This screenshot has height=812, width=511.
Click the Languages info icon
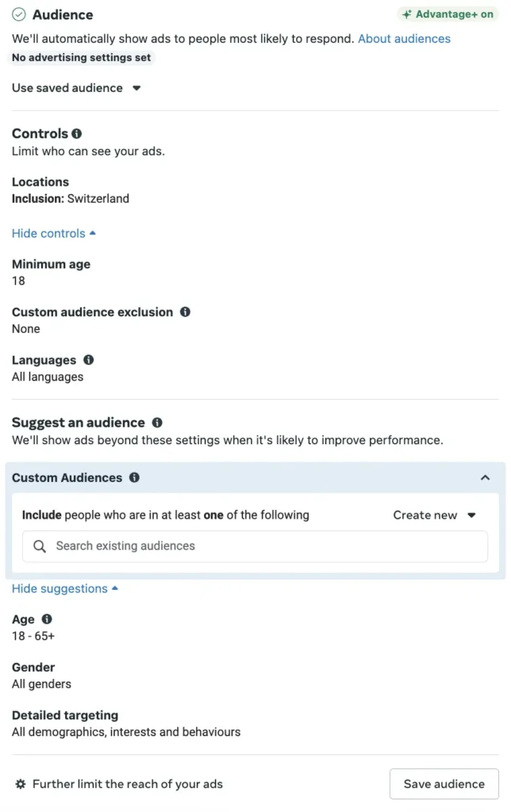pyautogui.click(x=89, y=359)
